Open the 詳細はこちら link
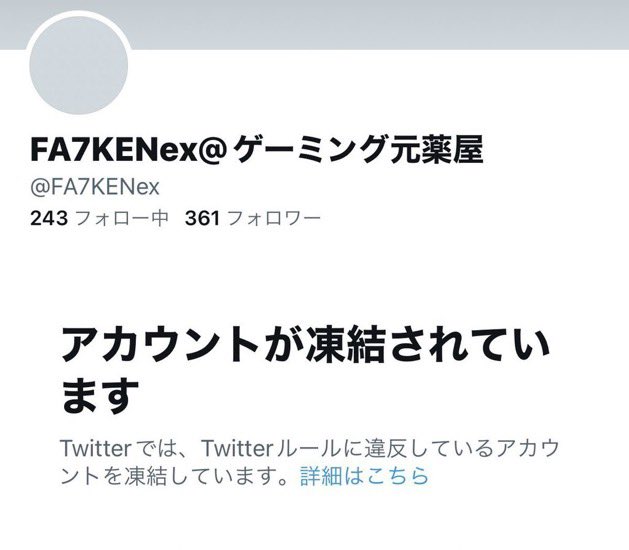This screenshot has width=629, height=550. click(364, 476)
